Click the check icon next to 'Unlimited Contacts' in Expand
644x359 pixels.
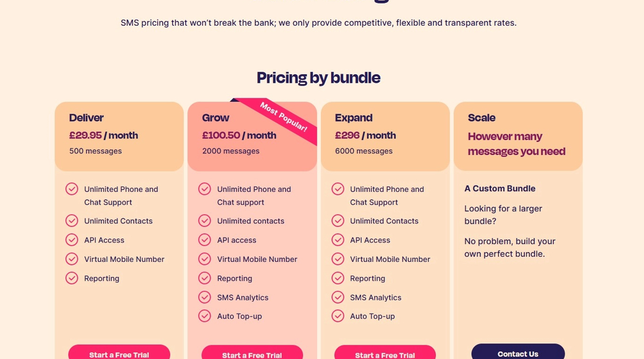338,221
